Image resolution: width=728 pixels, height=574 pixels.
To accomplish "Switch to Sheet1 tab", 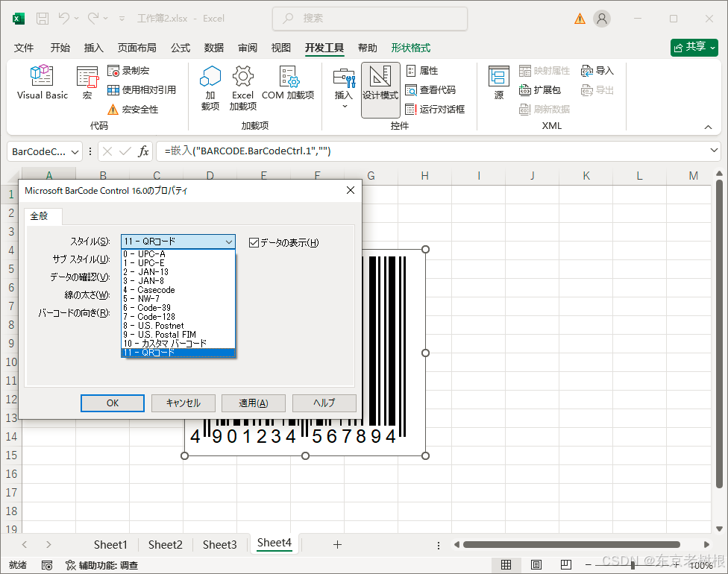I will pos(110,544).
